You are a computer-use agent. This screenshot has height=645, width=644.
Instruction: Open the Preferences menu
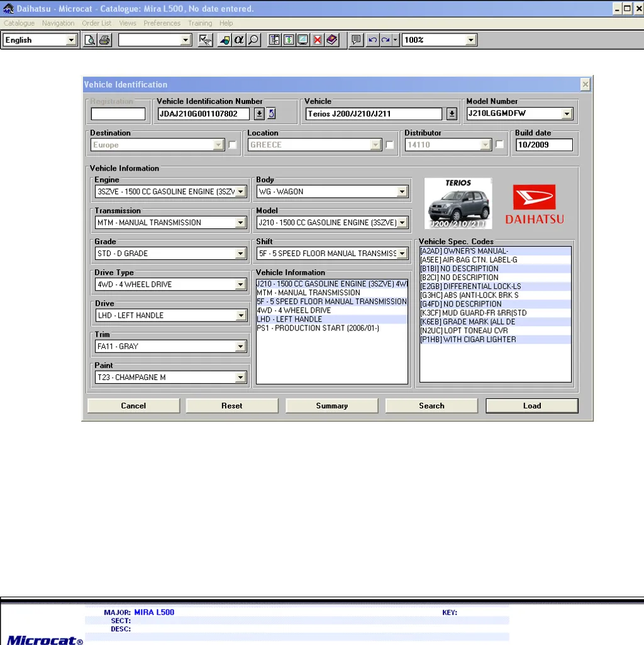pyautogui.click(x=162, y=23)
